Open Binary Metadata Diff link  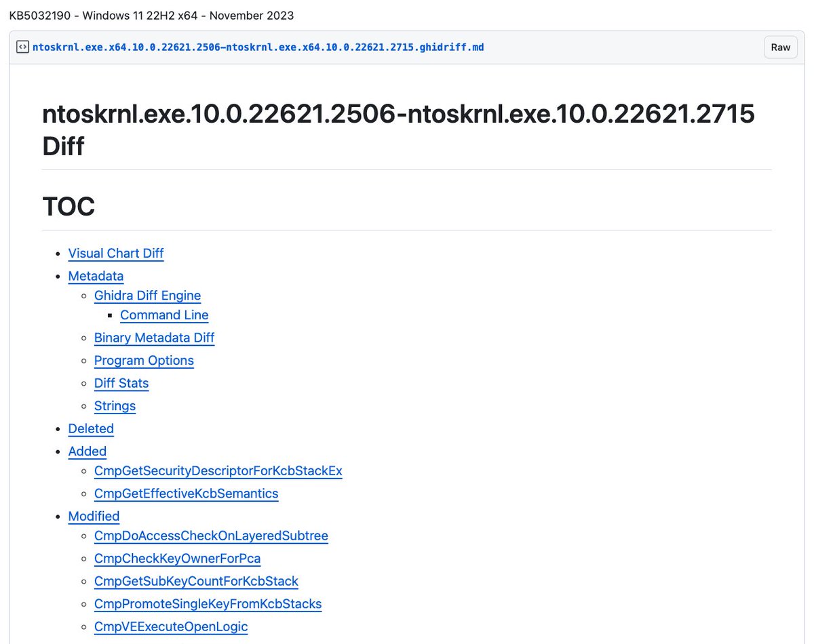[x=154, y=338]
